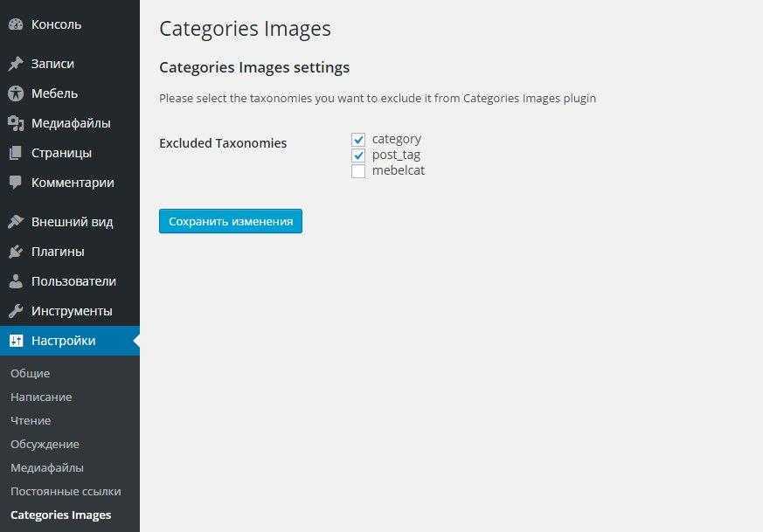Click the Плагины plug icon

point(16,252)
